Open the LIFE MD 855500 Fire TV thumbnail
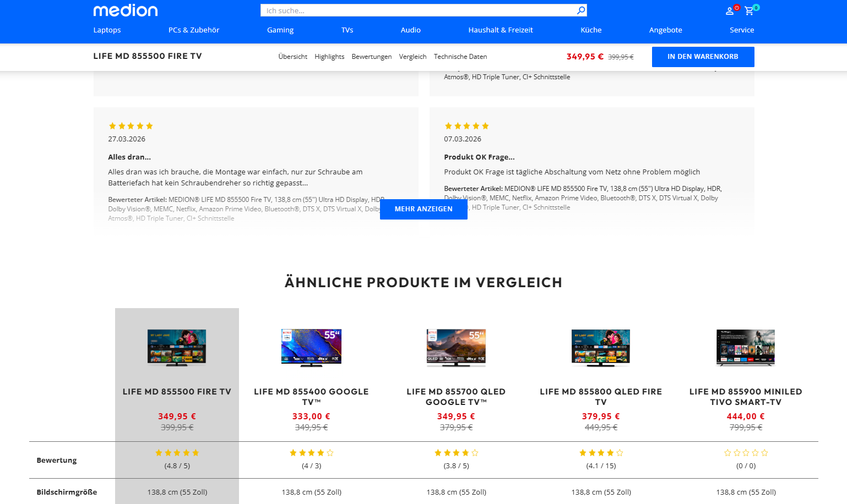 pos(177,348)
